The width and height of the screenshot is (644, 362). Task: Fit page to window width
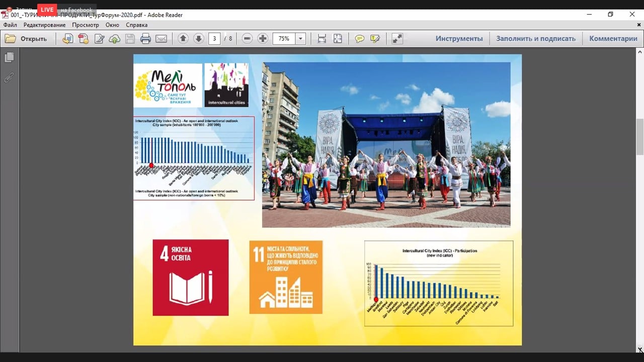(322, 39)
